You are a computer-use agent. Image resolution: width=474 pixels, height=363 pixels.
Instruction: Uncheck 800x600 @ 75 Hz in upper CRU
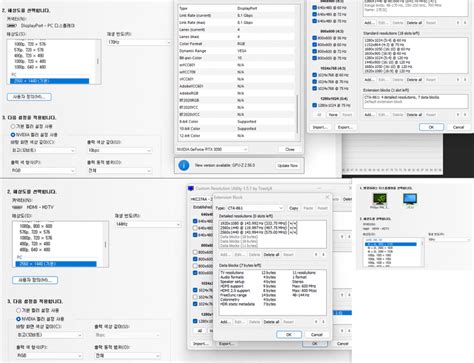pos(315,58)
